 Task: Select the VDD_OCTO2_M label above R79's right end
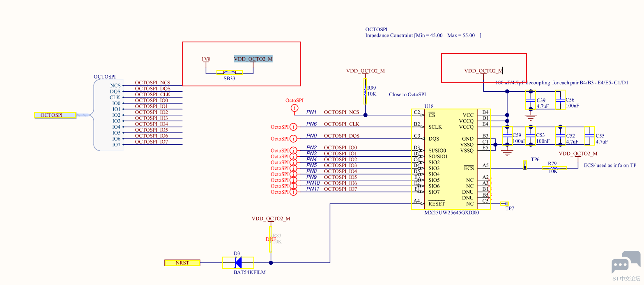tap(578, 153)
